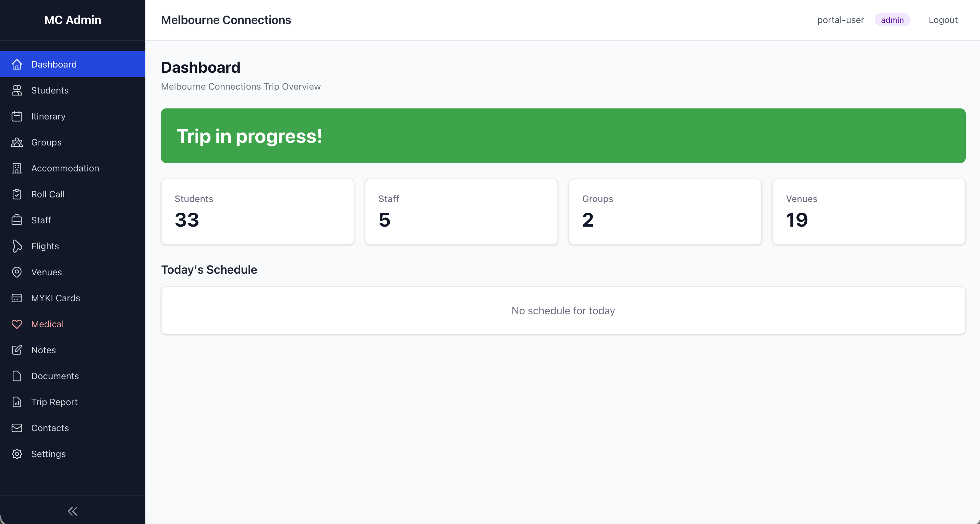Select the Roll Call clipboard icon
The width and height of the screenshot is (980, 524).
pyautogui.click(x=17, y=194)
